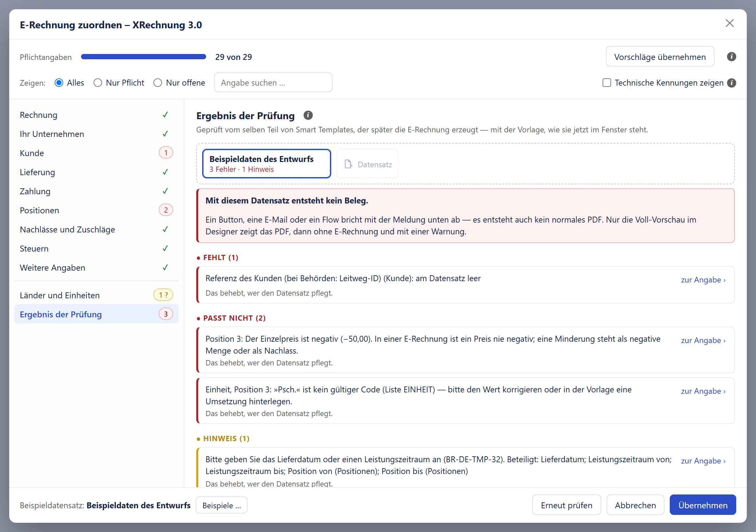Click the Pflichtangaben progress bar
Viewport: 756px width, 532px height.
coord(144,57)
